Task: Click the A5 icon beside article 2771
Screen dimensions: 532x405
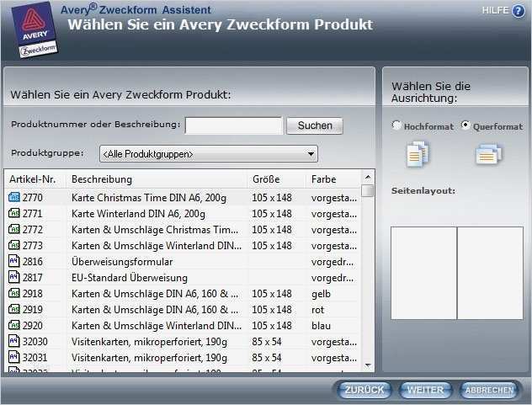Action: 14,213
